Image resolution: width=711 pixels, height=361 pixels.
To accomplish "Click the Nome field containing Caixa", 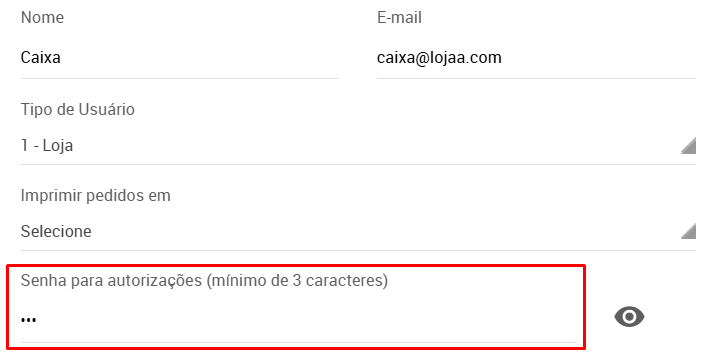I will pos(180,58).
